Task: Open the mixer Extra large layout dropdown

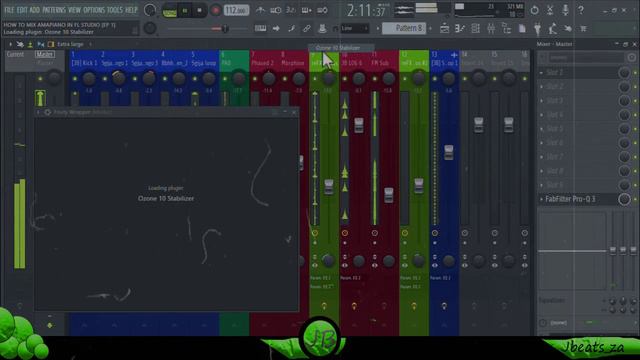Action: coord(70,44)
